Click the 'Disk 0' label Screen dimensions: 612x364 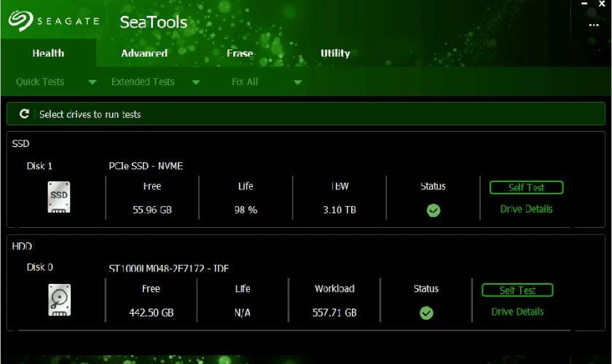[39, 267]
